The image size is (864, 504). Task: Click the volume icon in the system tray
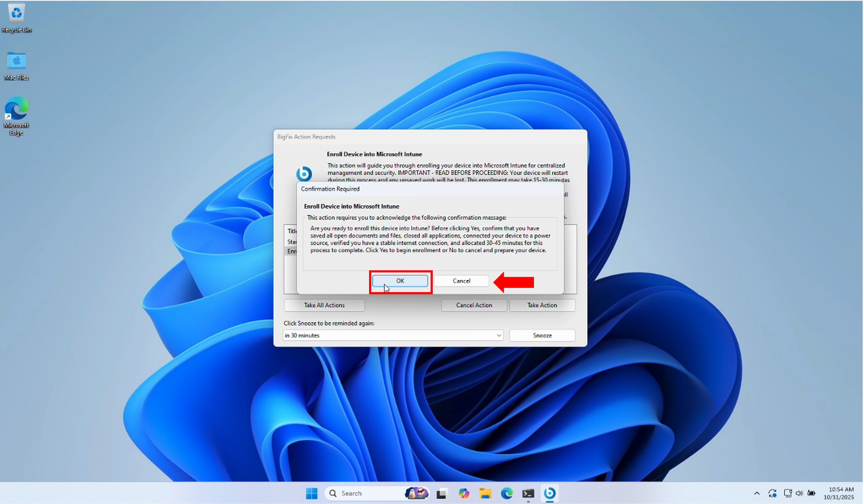coord(799,493)
